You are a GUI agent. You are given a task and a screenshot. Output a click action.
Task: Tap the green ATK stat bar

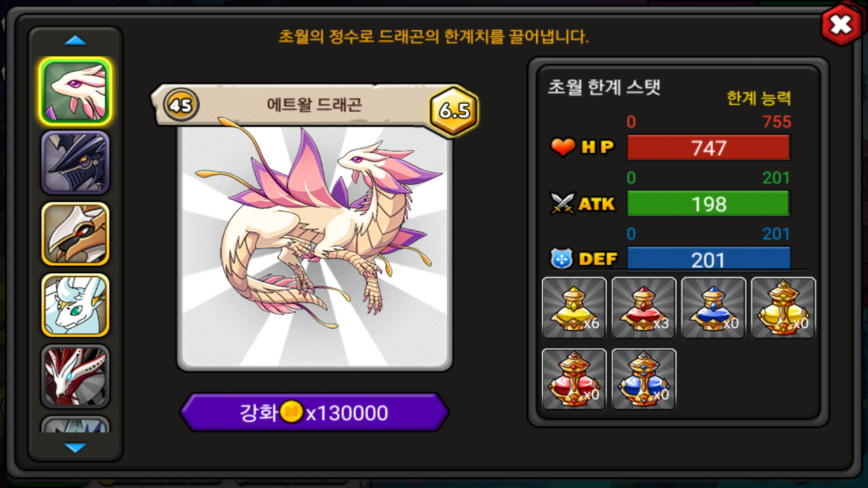709,203
